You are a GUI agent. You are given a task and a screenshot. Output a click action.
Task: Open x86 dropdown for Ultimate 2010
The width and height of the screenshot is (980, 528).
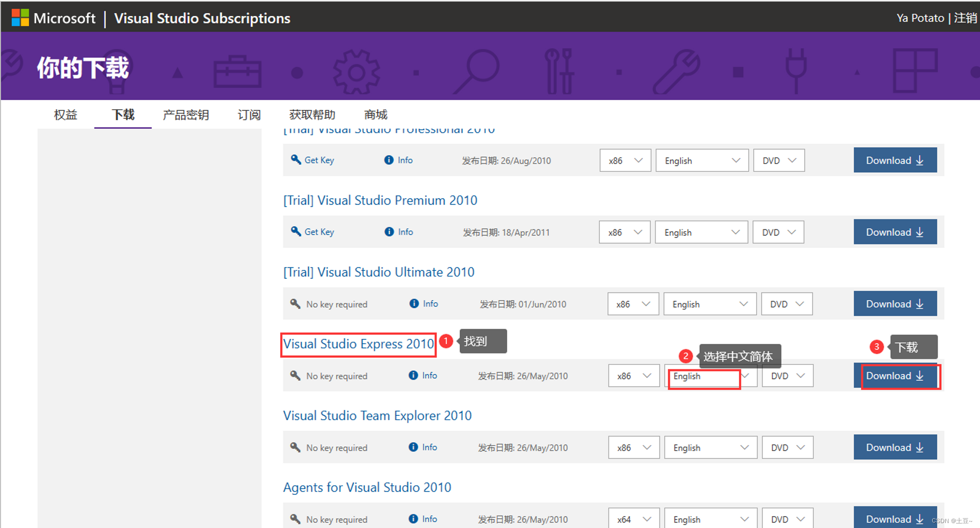pyautogui.click(x=633, y=304)
